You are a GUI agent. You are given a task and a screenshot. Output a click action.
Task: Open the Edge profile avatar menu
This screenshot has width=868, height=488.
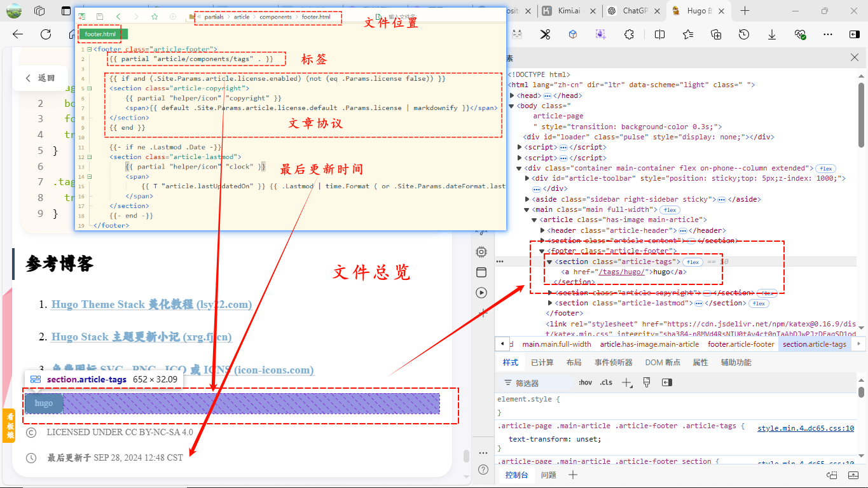coord(14,11)
